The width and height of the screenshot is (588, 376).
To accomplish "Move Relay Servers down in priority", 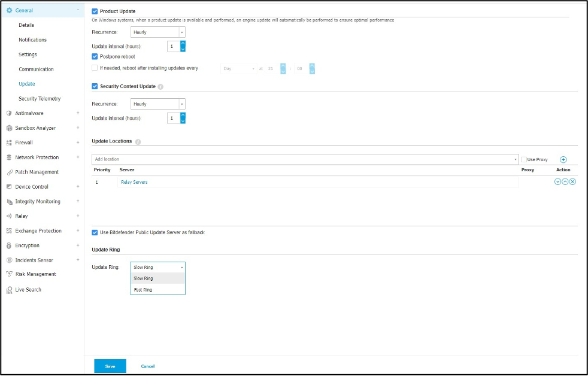I will point(558,182).
